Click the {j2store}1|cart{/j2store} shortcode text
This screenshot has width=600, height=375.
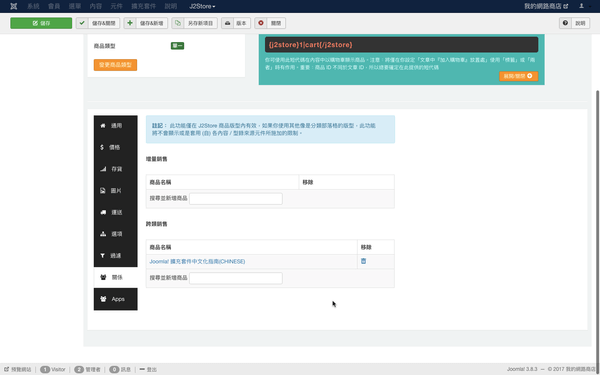coord(310,45)
